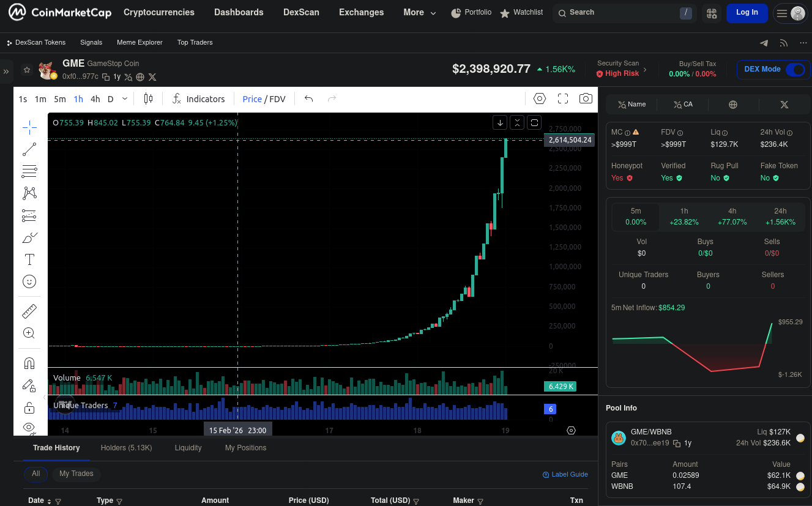Take a chart snapshot with camera
This screenshot has width=812, height=506.
click(x=586, y=99)
